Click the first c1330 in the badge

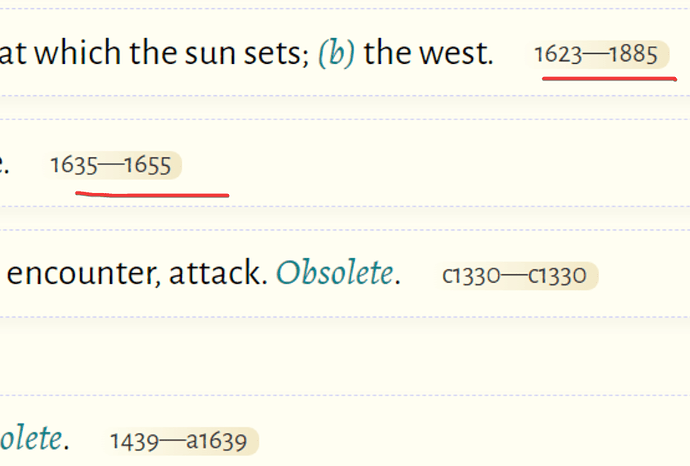(x=471, y=276)
